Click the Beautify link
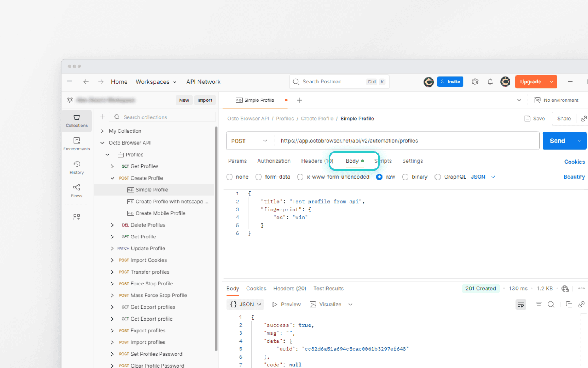The width and height of the screenshot is (588, 368). [574, 177]
